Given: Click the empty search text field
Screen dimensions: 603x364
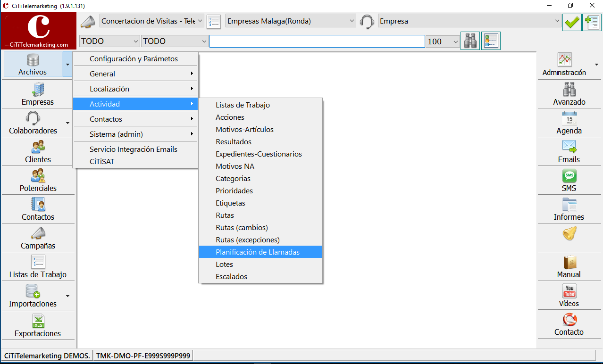Looking at the screenshot, I should tap(317, 41).
